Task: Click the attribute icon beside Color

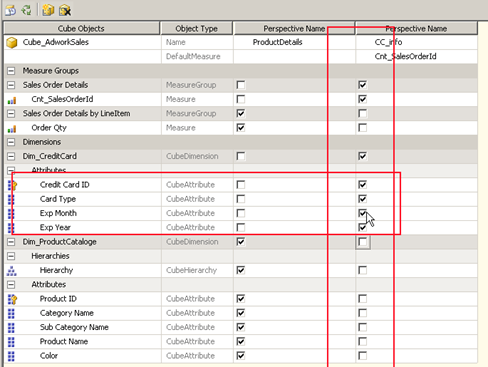Action: pos(11,356)
